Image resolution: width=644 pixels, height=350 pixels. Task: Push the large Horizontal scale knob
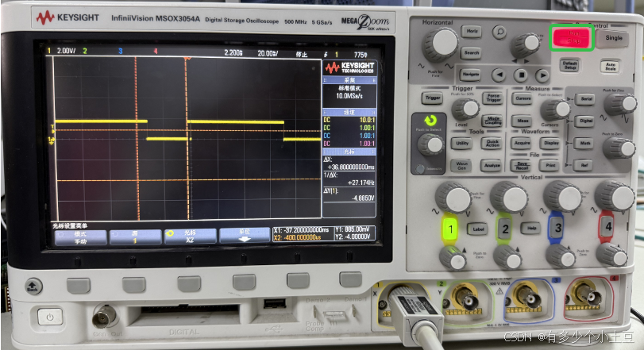[x=441, y=44]
